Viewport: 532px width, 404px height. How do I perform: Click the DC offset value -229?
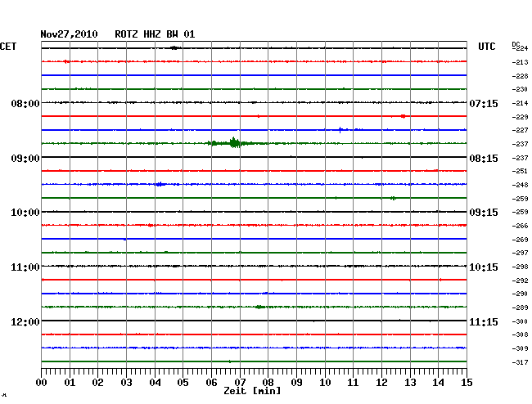pyautogui.click(x=520, y=117)
